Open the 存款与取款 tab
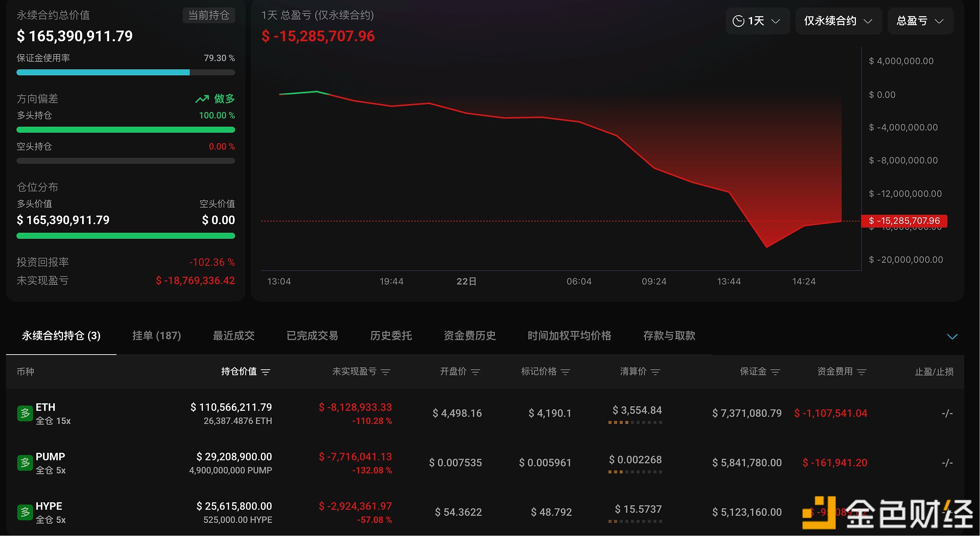 tap(668, 336)
